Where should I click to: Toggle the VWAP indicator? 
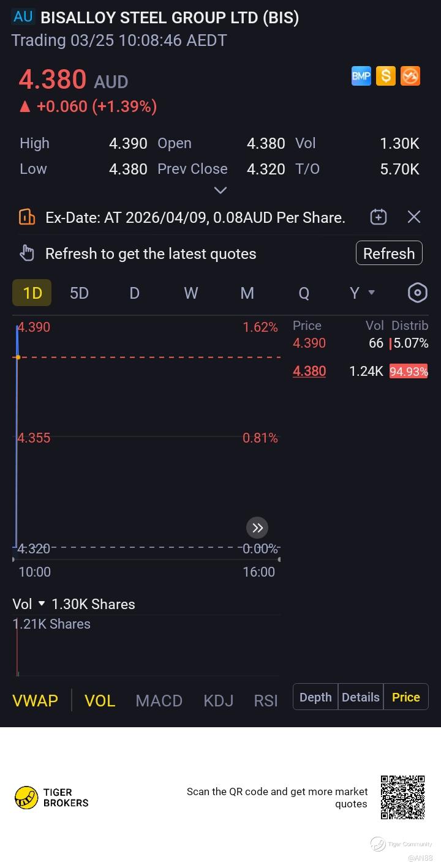tap(36, 700)
